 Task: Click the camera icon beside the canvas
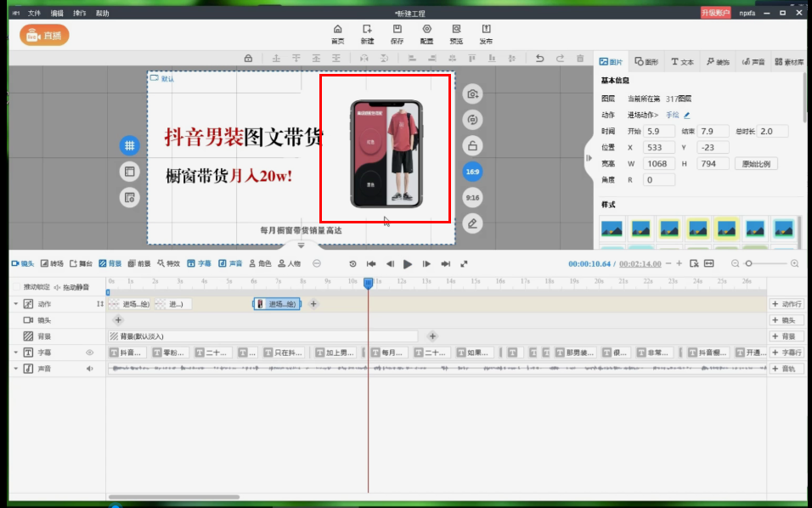pos(471,93)
